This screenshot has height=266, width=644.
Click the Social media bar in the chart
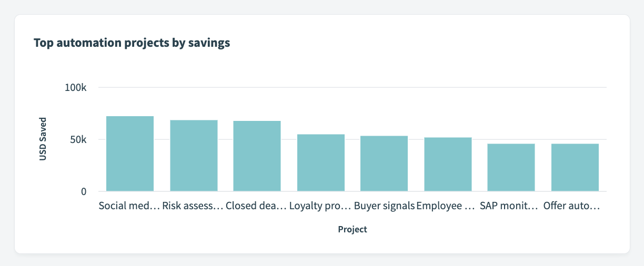(130, 154)
